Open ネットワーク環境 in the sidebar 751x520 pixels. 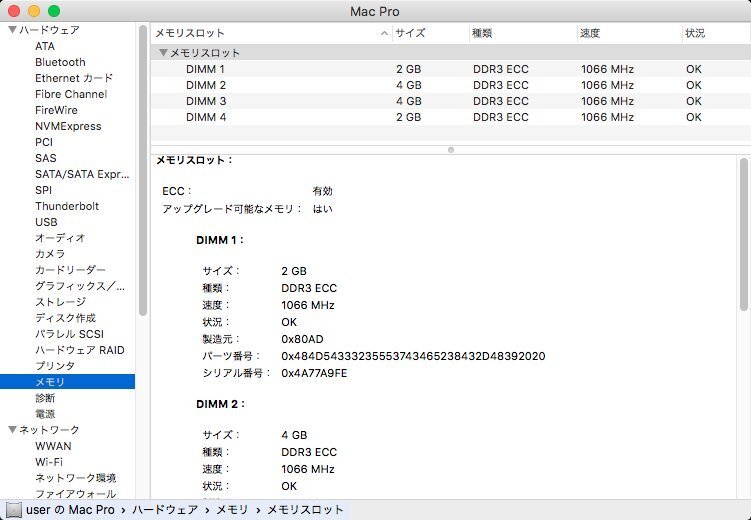[76, 478]
